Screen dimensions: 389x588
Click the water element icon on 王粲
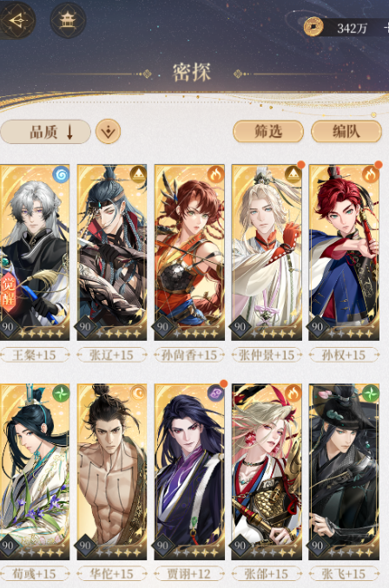pyautogui.click(x=61, y=174)
